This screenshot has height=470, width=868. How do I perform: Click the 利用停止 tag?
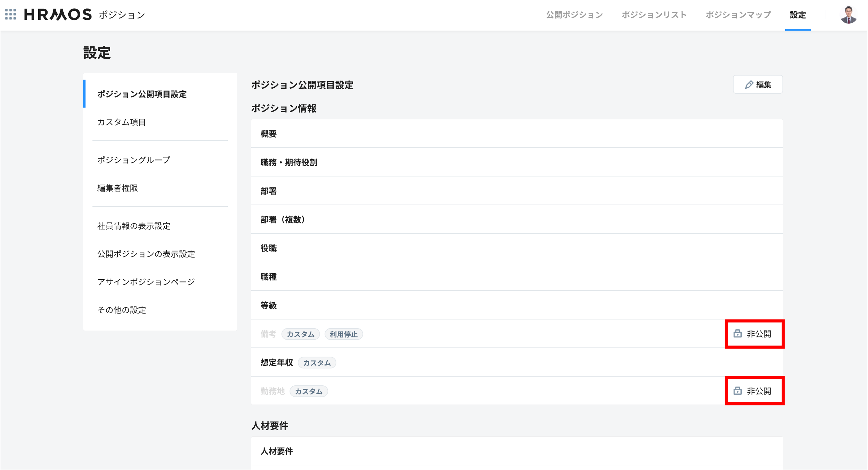(x=343, y=334)
